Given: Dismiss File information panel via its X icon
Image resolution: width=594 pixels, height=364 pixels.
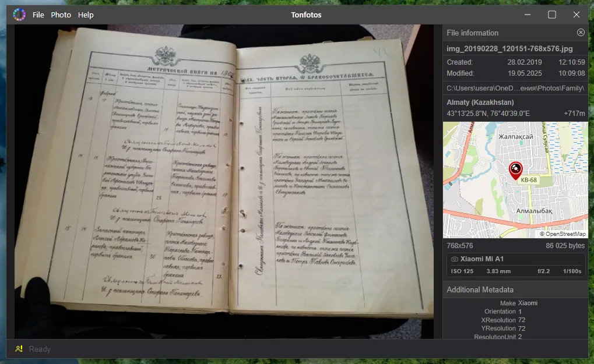Looking at the screenshot, I should point(580,33).
